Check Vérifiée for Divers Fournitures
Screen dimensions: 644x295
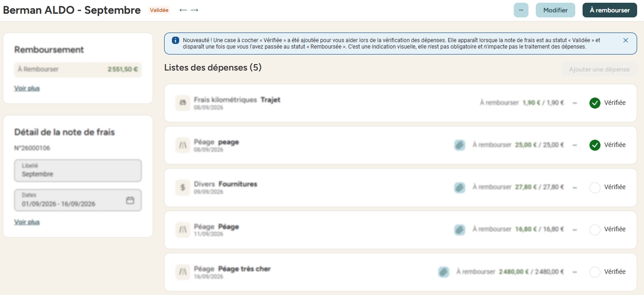click(595, 187)
